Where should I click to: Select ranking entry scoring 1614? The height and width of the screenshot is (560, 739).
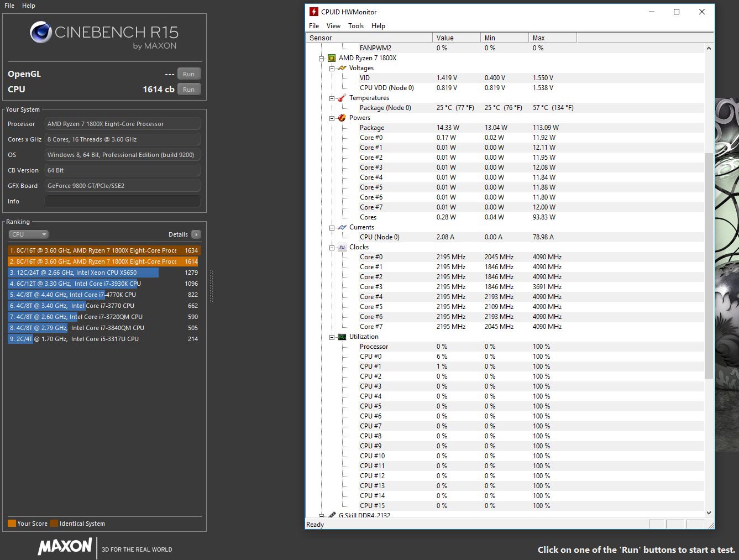pos(103,261)
